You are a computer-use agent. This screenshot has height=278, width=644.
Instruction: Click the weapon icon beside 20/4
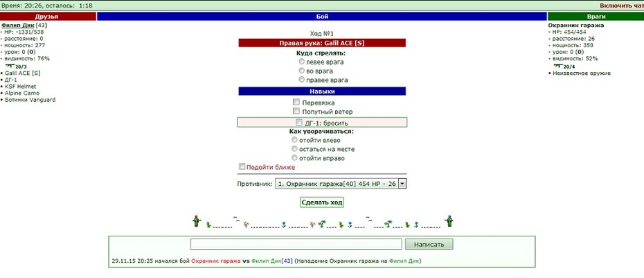(557, 65)
